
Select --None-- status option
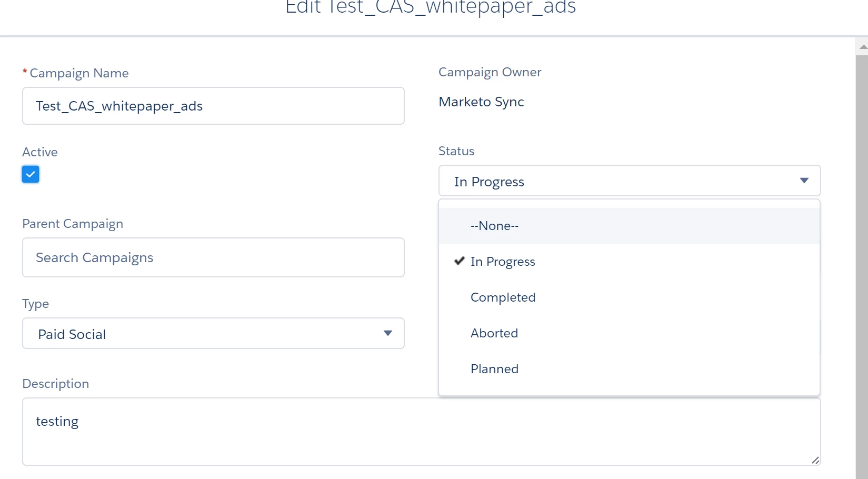[494, 226]
